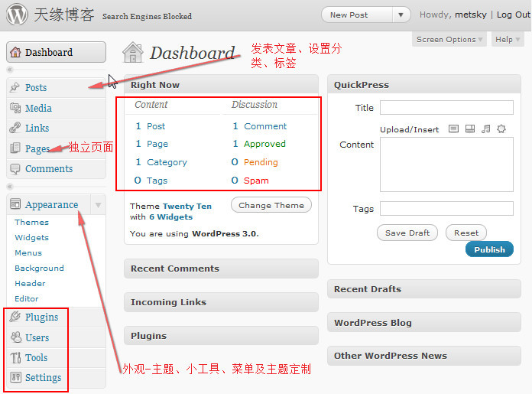Image resolution: width=532 pixels, height=394 pixels.
Task: Expand the Recent Comments widget
Action: click(221, 269)
